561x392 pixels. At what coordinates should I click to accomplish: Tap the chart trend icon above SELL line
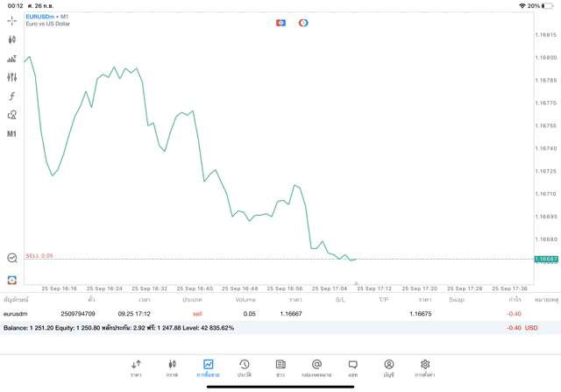pos(11,258)
